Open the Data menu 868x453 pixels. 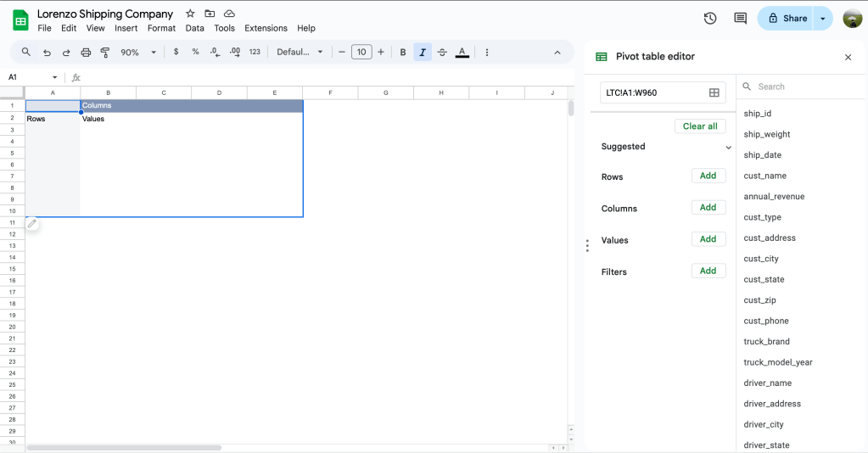194,28
